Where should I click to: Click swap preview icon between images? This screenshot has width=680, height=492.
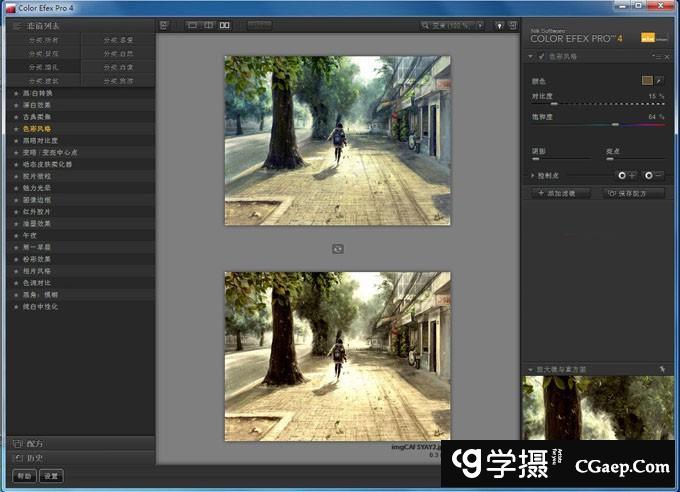pyautogui.click(x=337, y=248)
